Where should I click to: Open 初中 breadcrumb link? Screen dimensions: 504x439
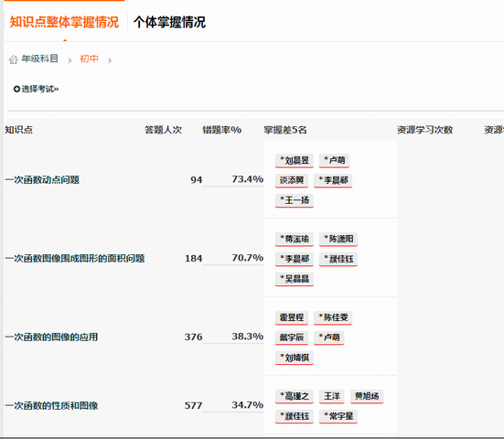click(x=89, y=59)
